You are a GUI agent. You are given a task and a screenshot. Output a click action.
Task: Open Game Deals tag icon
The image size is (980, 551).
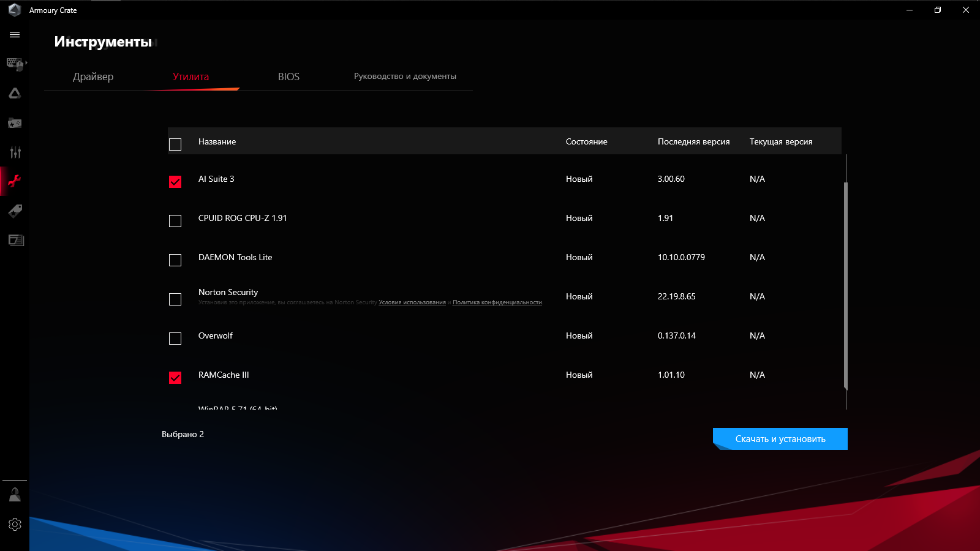[x=15, y=211]
